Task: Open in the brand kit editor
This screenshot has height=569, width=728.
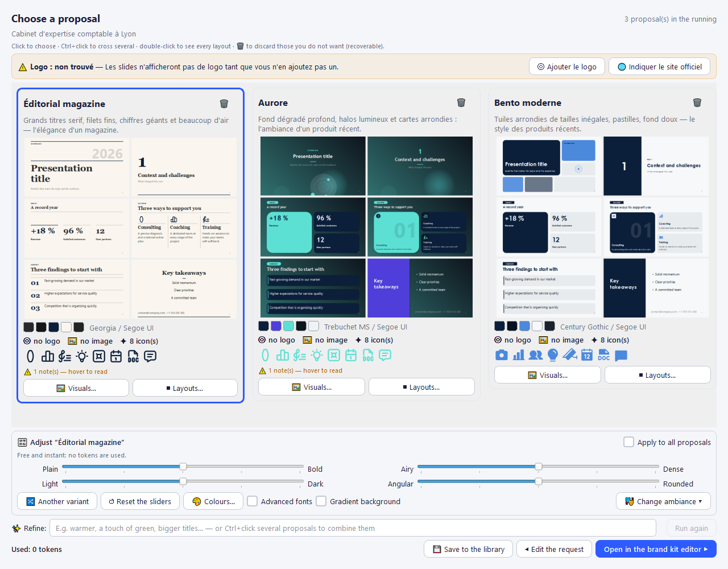Action: pyautogui.click(x=656, y=549)
